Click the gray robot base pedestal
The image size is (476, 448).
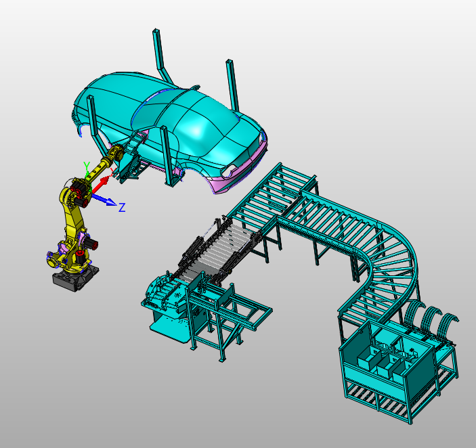pos(76,278)
